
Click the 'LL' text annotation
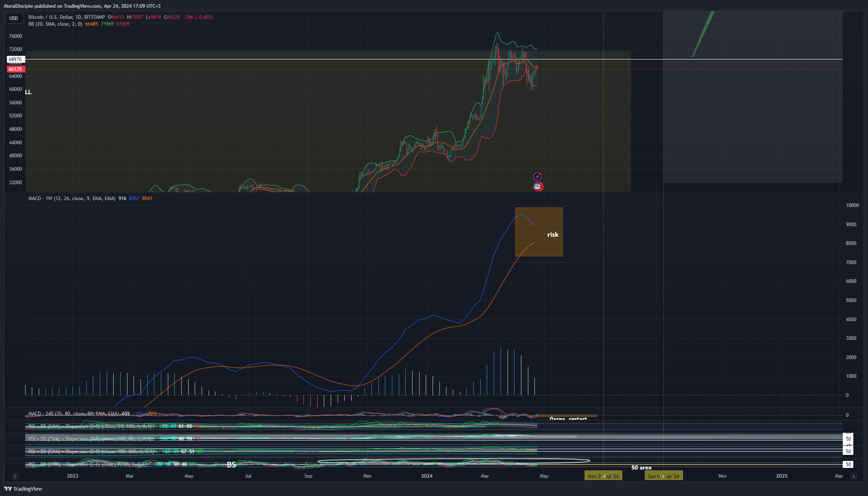click(x=28, y=92)
